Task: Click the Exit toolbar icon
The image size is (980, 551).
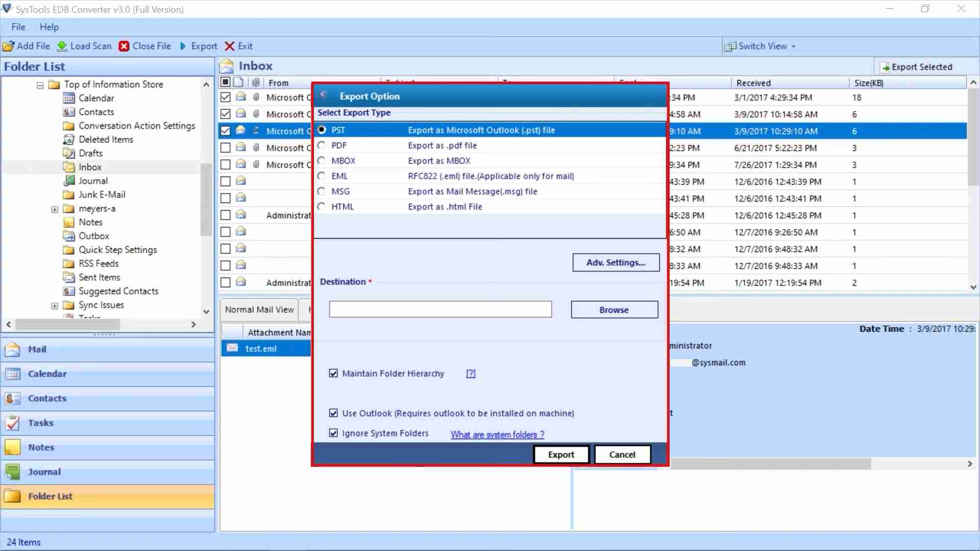Action: pos(230,46)
